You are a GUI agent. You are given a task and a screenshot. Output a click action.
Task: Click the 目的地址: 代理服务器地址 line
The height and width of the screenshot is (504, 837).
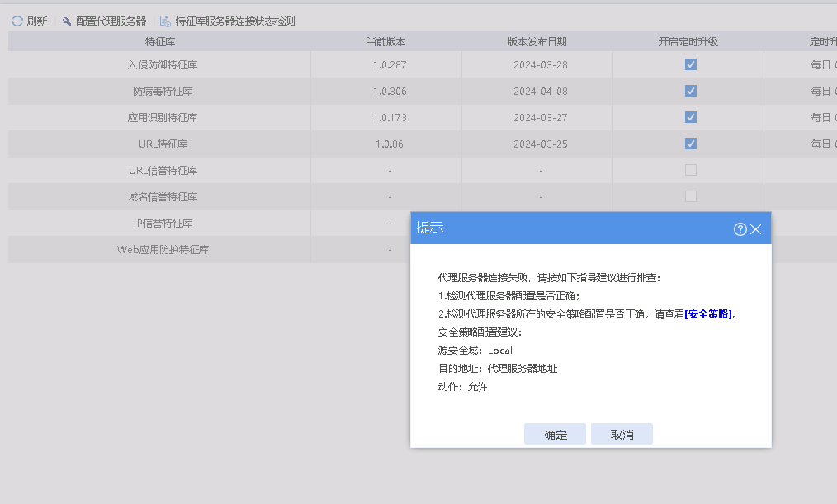(x=498, y=369)
